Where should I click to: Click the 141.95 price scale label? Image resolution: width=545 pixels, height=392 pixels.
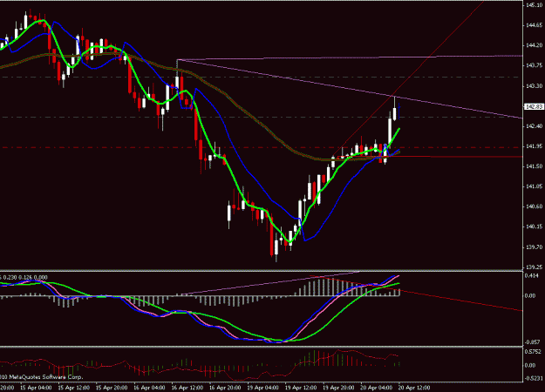click(x=535, y=146)
